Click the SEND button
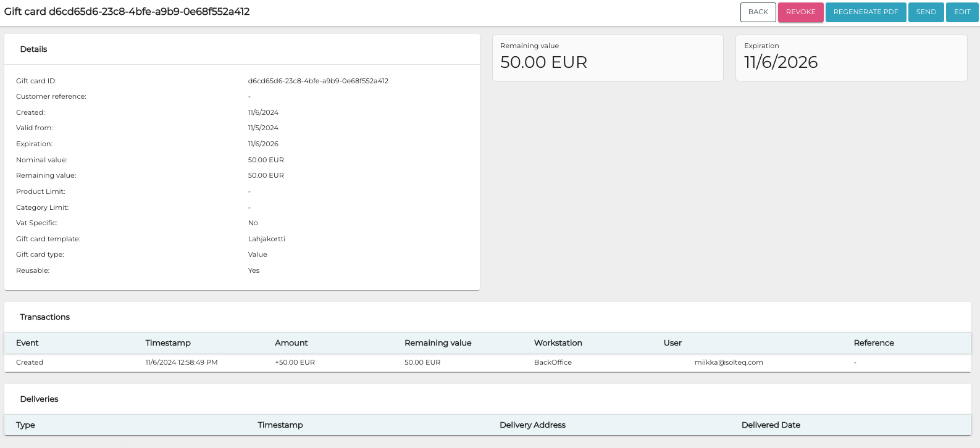This screenshot has height=448, width=980. click(926, 12)
